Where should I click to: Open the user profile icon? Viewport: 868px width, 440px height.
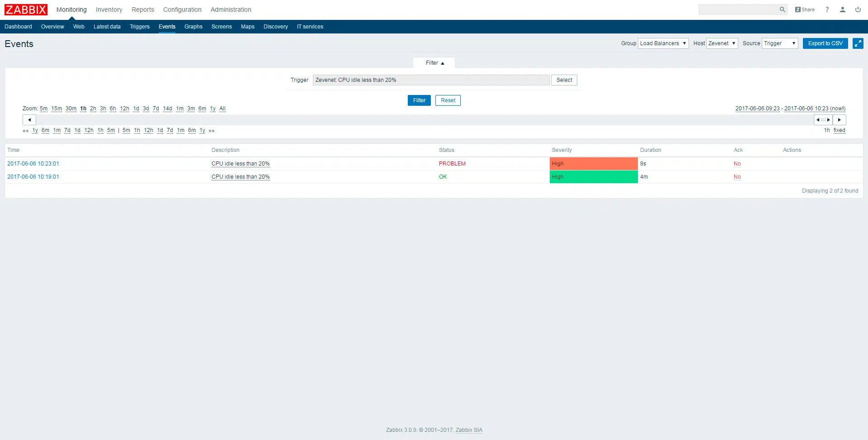(842, 9)
